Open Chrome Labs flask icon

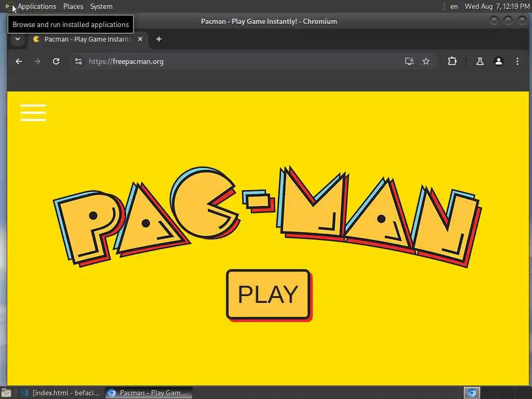tap(480, 61)
